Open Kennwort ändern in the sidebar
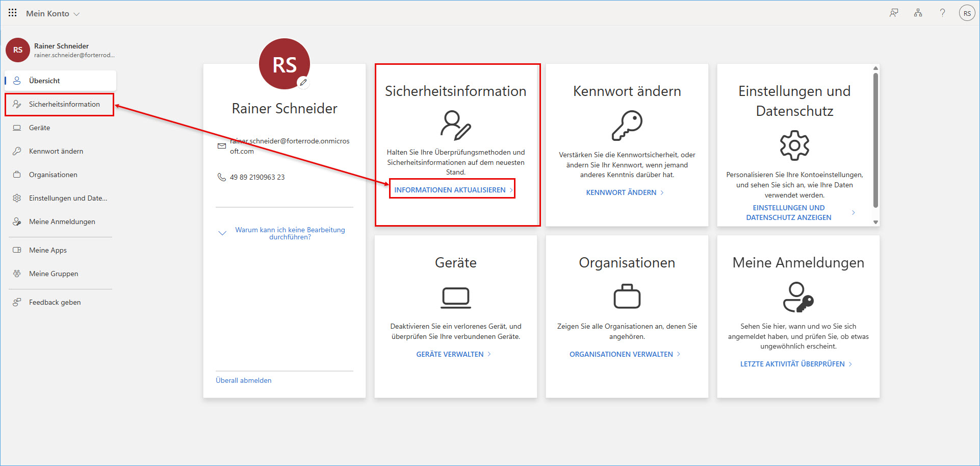The width and height of the screenshot is (980, 466). [x=61, y=151]
